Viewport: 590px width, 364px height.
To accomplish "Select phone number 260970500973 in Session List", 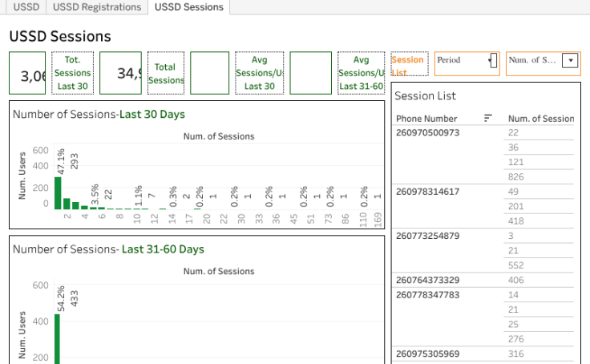I will point(428,132).
